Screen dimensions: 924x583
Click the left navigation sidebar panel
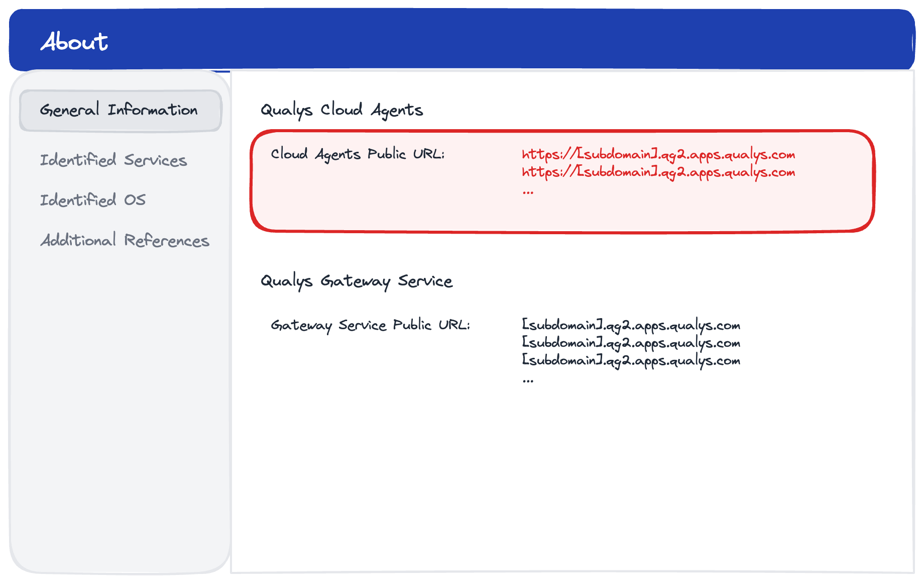(120, 402)
